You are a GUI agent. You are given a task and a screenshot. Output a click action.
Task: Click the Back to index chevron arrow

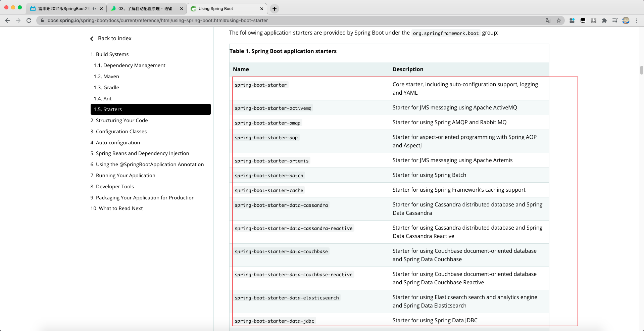pos(92,39)
